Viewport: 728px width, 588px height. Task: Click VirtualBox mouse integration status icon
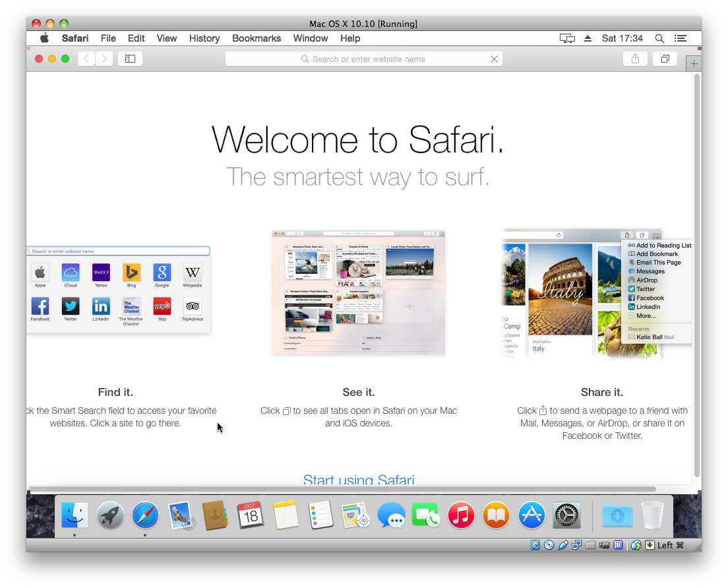(x=636, y=545)
